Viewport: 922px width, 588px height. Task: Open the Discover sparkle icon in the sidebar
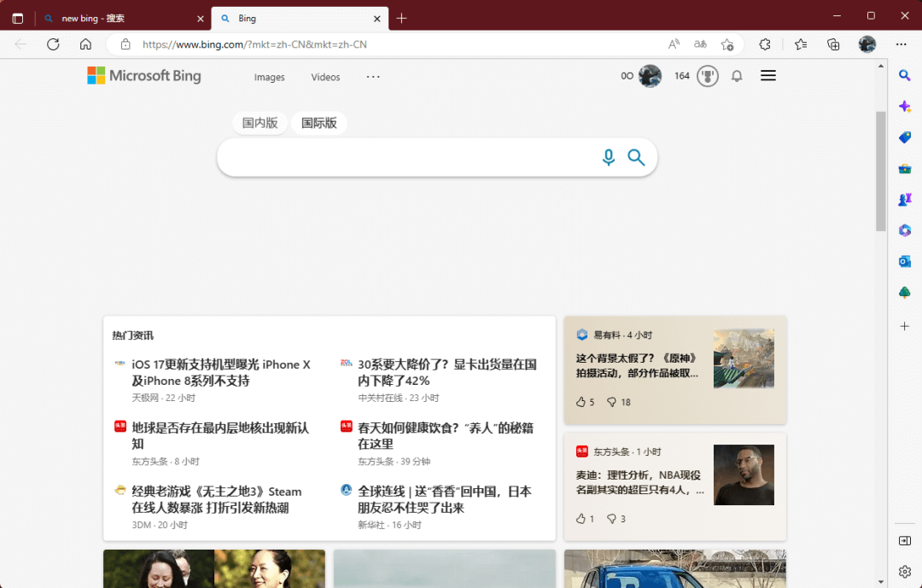[904, 106]
